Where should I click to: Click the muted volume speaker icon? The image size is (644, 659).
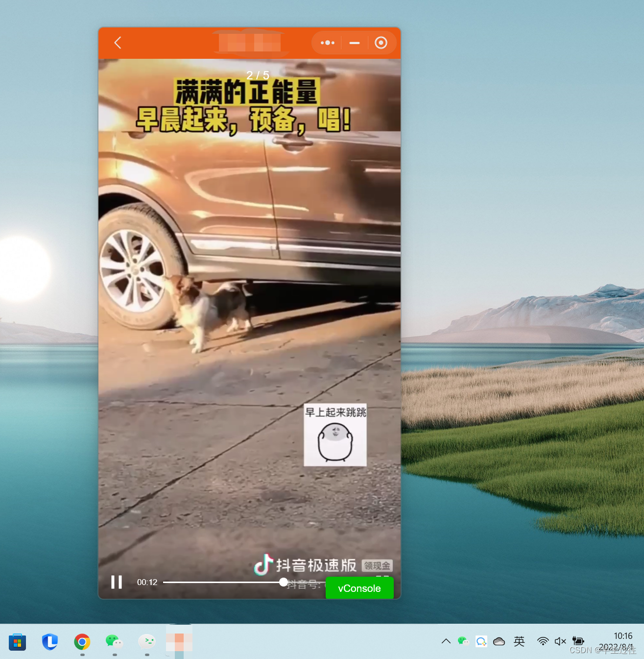click(x=560, y=641)
